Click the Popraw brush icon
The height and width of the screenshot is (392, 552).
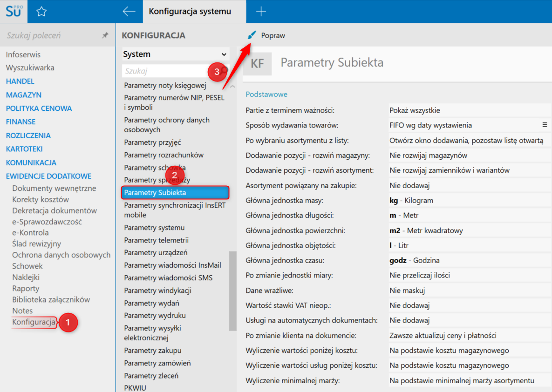point(252,35)
